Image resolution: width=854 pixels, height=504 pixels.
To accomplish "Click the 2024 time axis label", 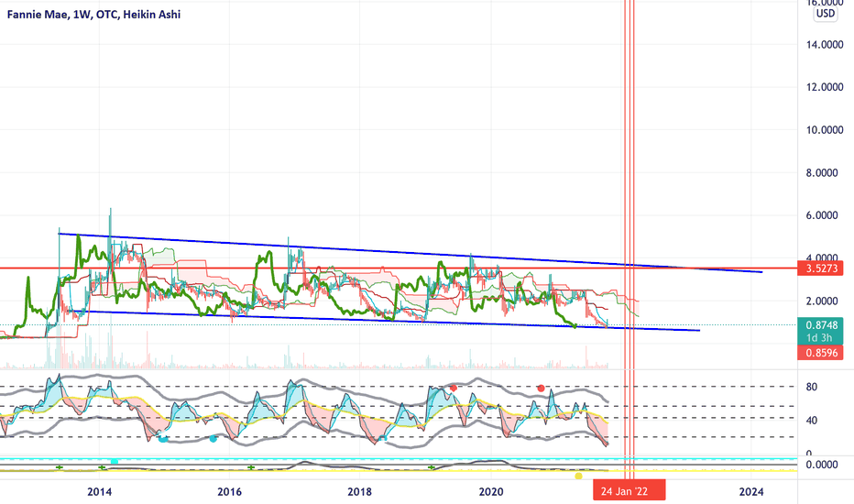I will (751, 492).
